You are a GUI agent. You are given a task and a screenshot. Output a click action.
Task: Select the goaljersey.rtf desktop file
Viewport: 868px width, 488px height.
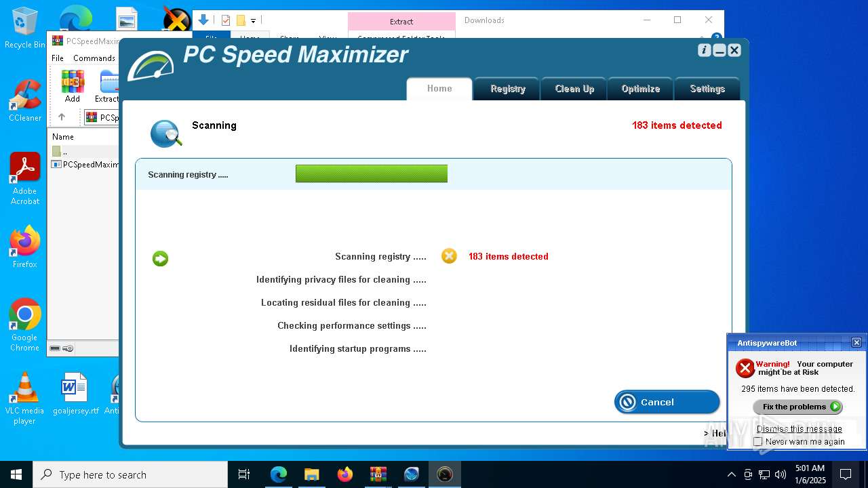[x=75, y=393]
